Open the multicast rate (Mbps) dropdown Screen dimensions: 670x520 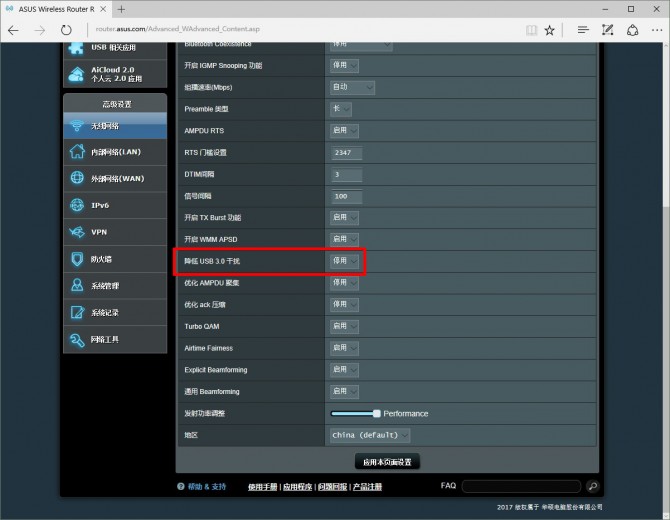[x=353, y=87]
